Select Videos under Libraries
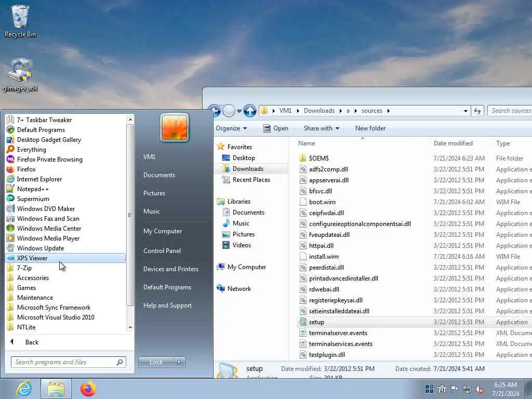The image size is (532, 399). pos(242,245)
